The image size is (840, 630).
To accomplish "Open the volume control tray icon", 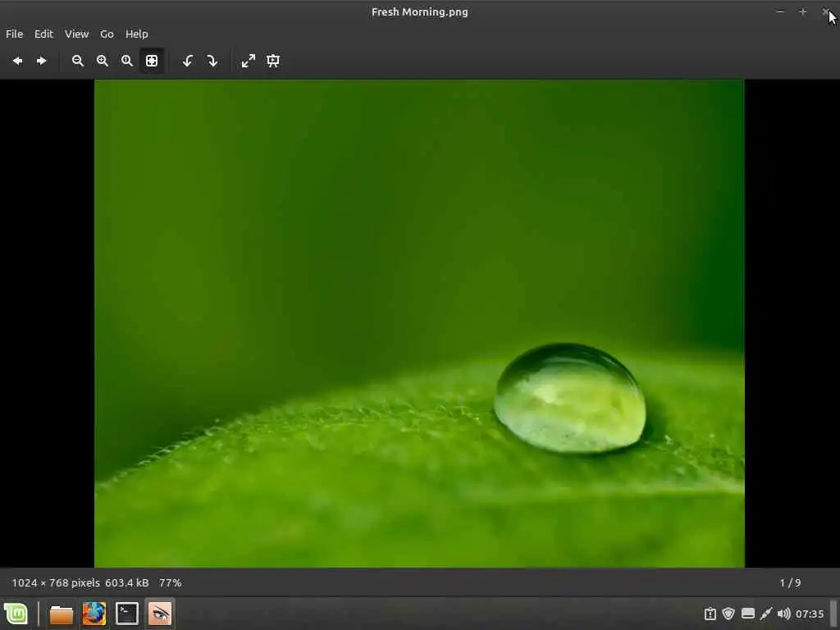I will 783,614.
